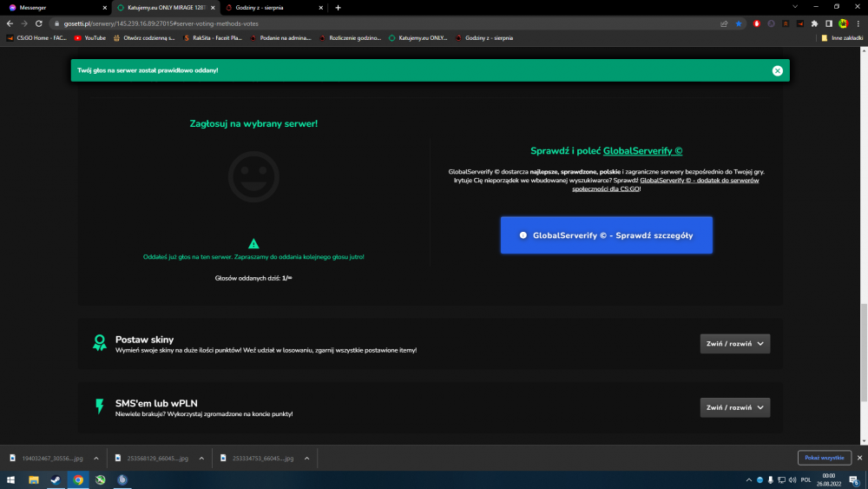
Task: Click the GlobalServerify © heading link
Action: (642, 150)
